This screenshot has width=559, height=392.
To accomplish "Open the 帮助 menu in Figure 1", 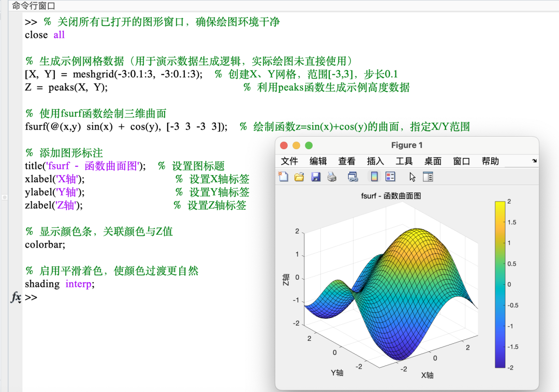I will click(490, 161).
